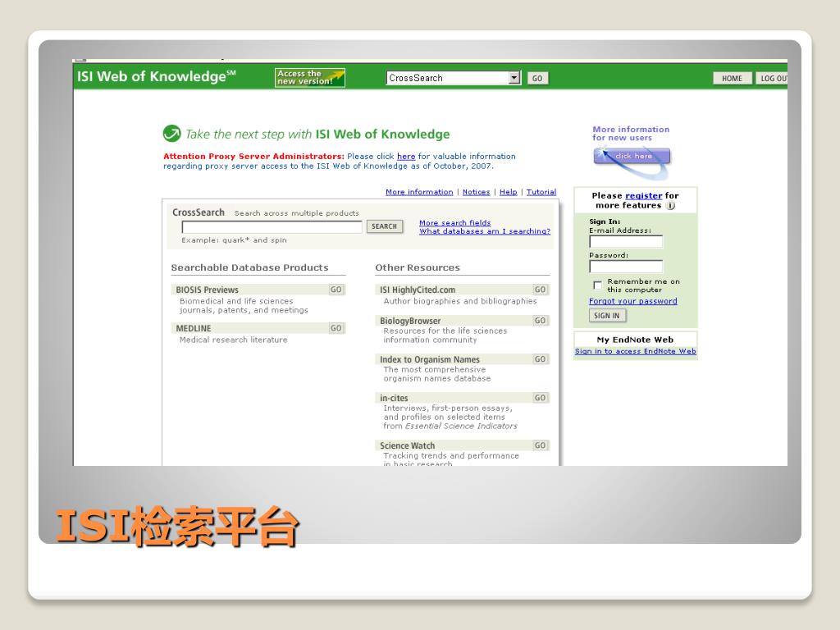Click GO next to the CrossSearch dropdown
Screen dimensions: 840x630
pos(537,78)
